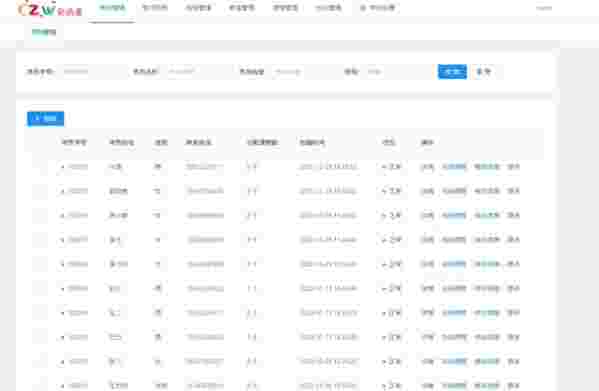This screenshot has width=599, height=391.
Task: Expand the second table row arrow
Action: (62, 191)
